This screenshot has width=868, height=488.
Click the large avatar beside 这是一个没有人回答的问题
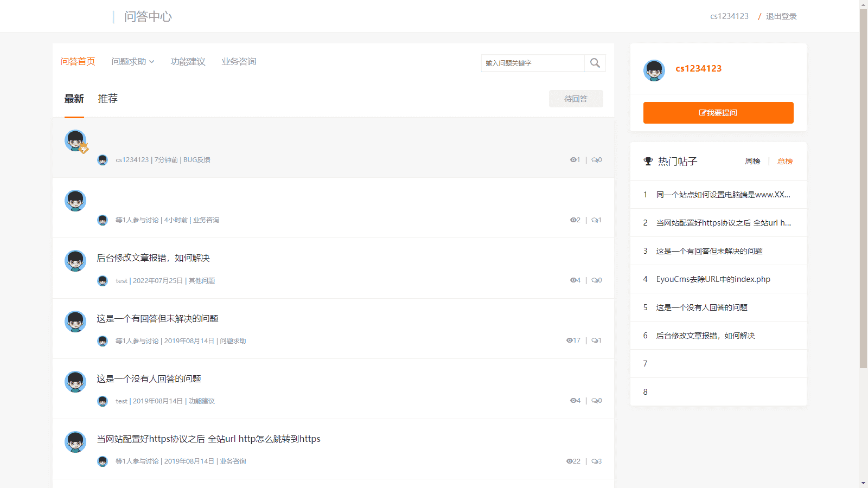75,382
